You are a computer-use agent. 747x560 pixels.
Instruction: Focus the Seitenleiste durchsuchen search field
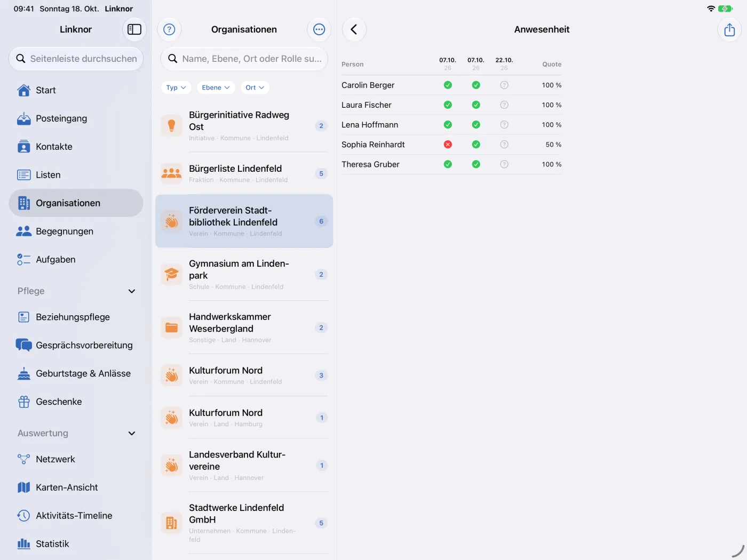[76, 59]
